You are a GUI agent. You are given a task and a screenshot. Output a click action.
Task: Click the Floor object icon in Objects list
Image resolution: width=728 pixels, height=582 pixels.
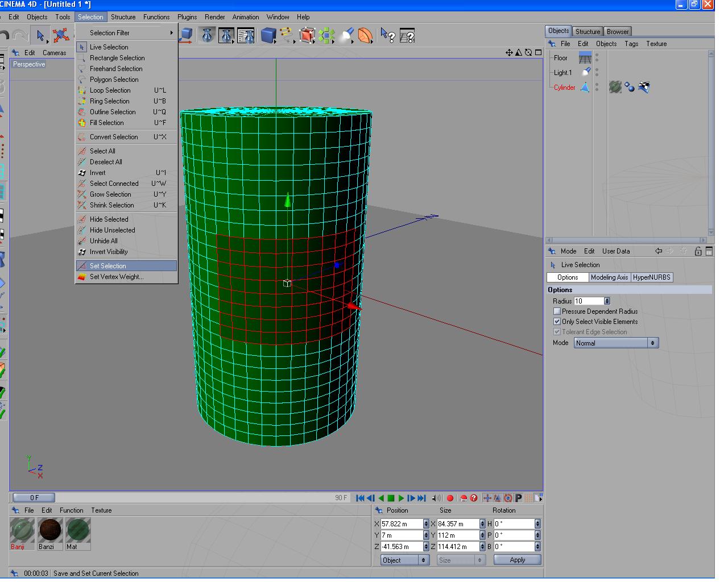tap(585, 58)
